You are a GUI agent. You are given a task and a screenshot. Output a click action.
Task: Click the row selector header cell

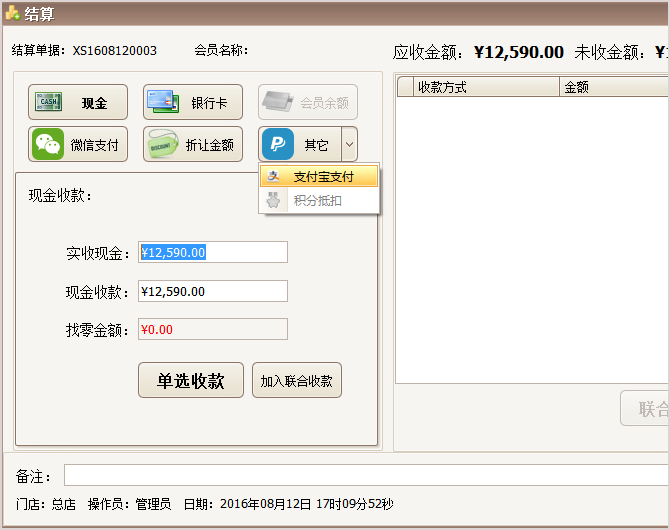click(406, 87)
